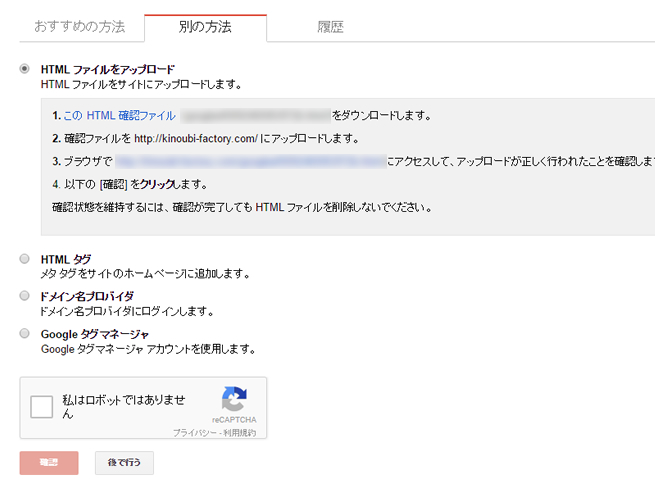Screen dimensions: 655x500
Task: Select ドメイン名プロバイダ radio option
Action: pyautogui.click(x=25, y=296)
